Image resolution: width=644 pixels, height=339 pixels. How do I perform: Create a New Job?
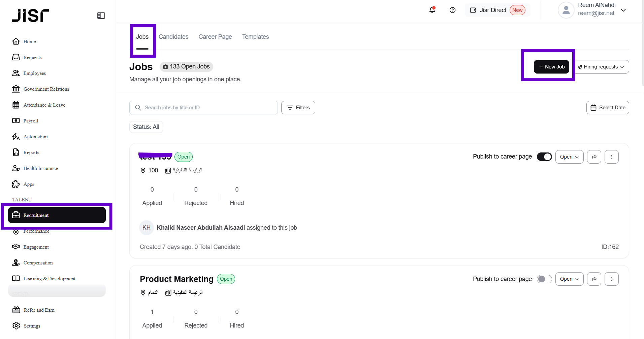click(551, 67)
